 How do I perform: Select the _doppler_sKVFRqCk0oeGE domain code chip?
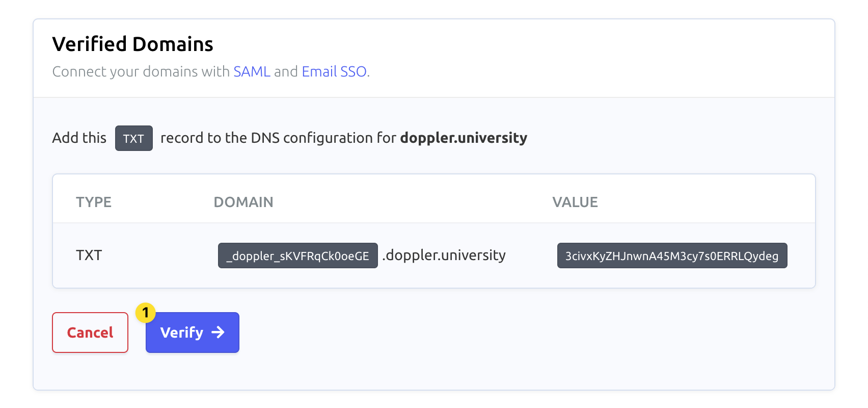298,256
